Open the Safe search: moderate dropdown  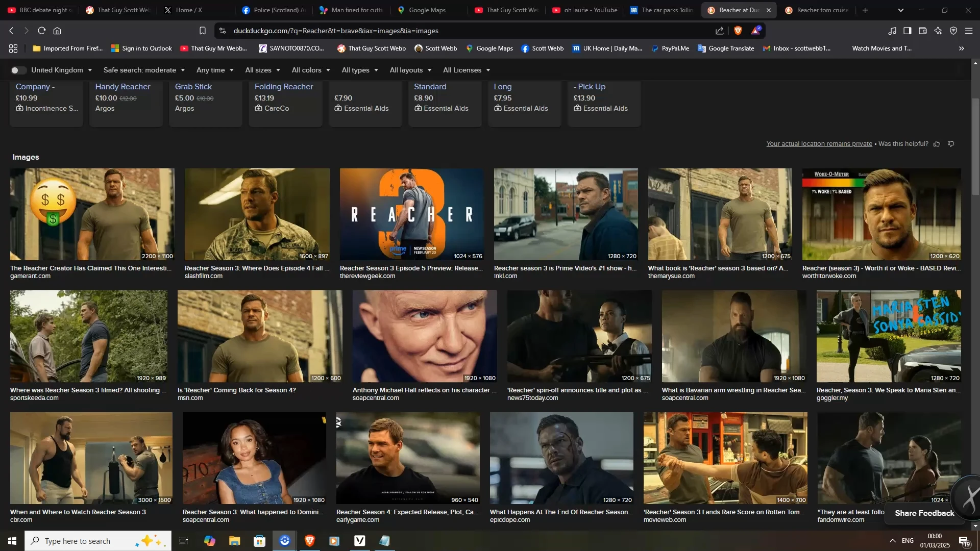(x=144, y=70)
